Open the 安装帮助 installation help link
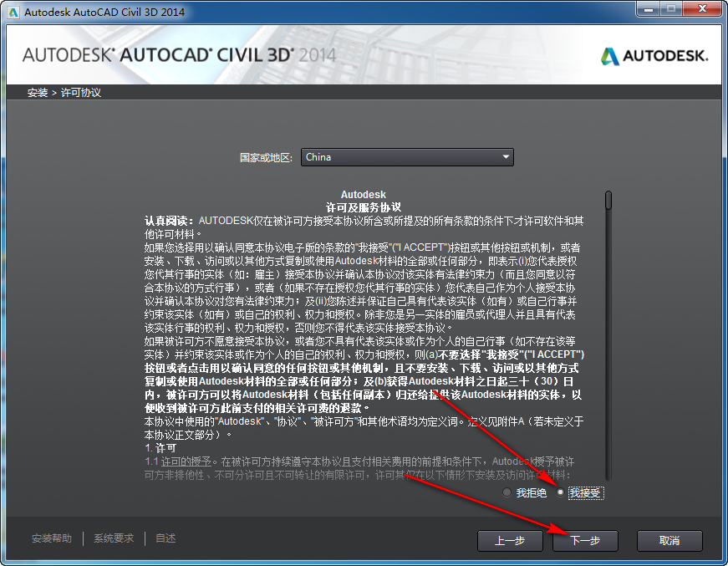The height and width of the screenshot is (566, 728). [52, 538]
